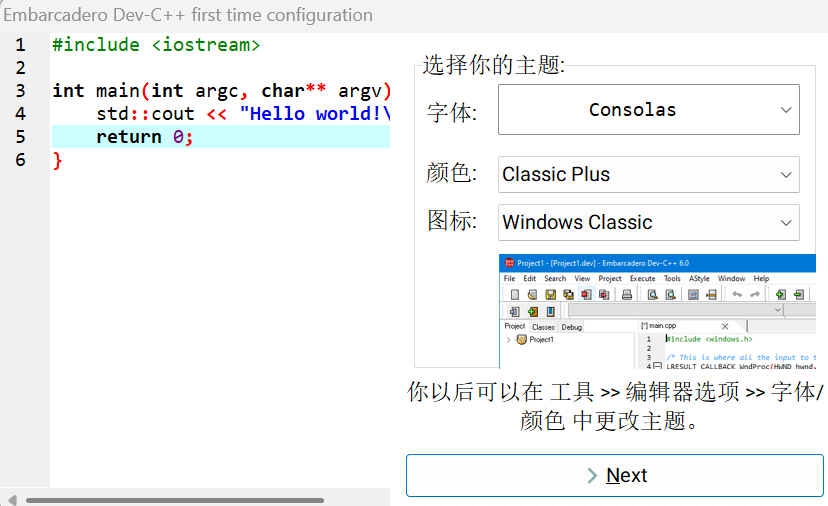Click the "字体:" label
This screenshot has height=506, width=828.
click(452, 112)
